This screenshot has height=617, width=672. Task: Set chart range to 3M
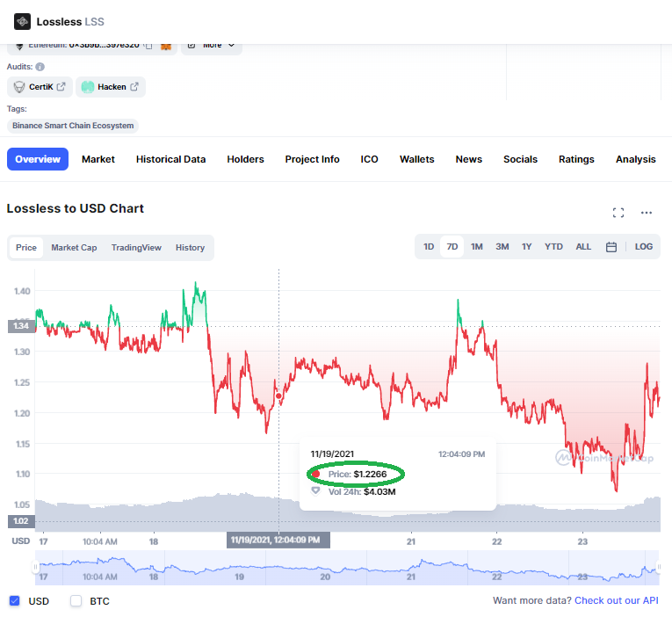click(x=502, y=247)
